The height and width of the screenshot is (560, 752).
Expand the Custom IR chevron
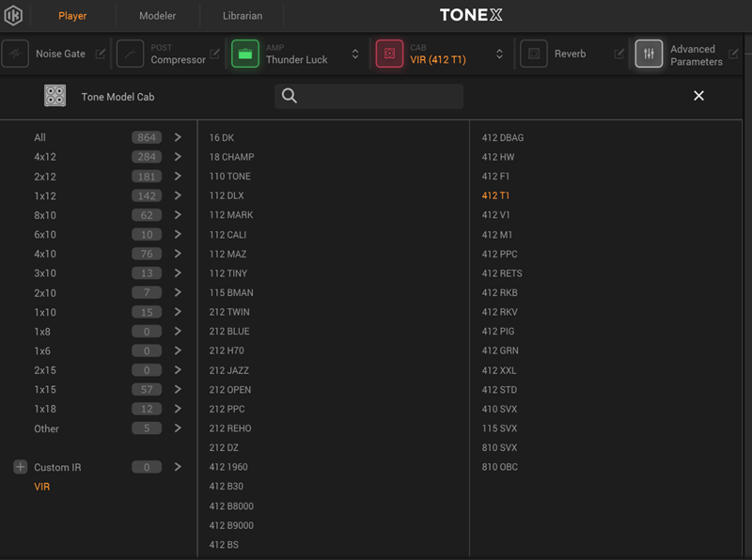[178, 467]
